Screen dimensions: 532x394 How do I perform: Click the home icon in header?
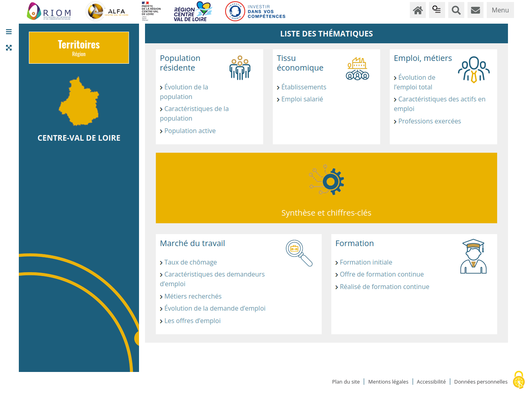[x=418, y=10]
